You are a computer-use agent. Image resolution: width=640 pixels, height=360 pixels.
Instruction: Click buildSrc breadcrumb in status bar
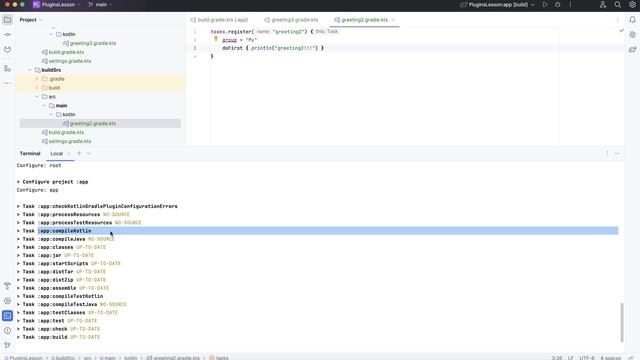(x=63, y=358)
